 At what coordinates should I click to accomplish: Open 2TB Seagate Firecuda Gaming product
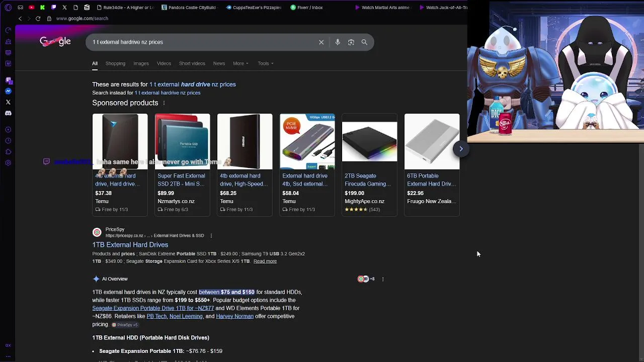click(369, 165)
